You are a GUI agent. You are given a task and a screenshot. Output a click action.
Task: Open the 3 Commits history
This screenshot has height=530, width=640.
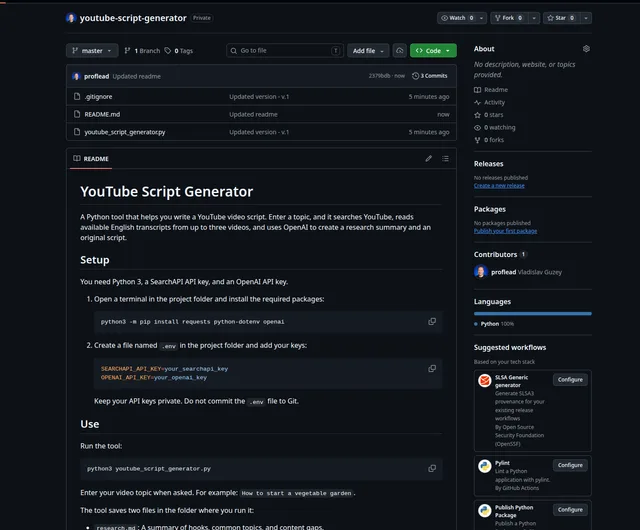click(x=429, y=76)
